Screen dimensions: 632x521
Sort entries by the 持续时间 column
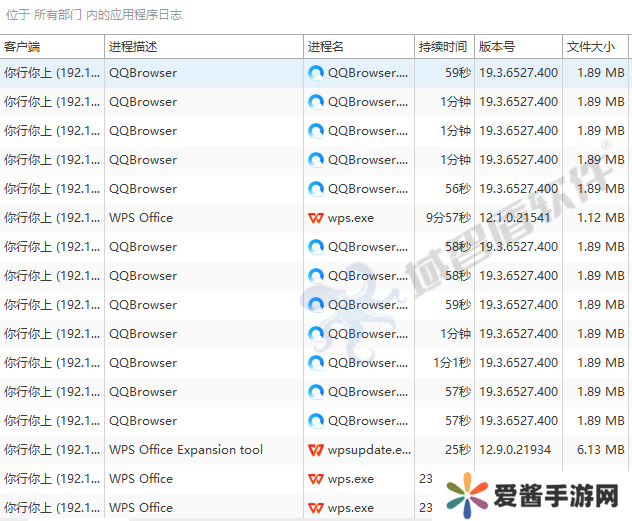pyautogui.click(x=443, y=47)
